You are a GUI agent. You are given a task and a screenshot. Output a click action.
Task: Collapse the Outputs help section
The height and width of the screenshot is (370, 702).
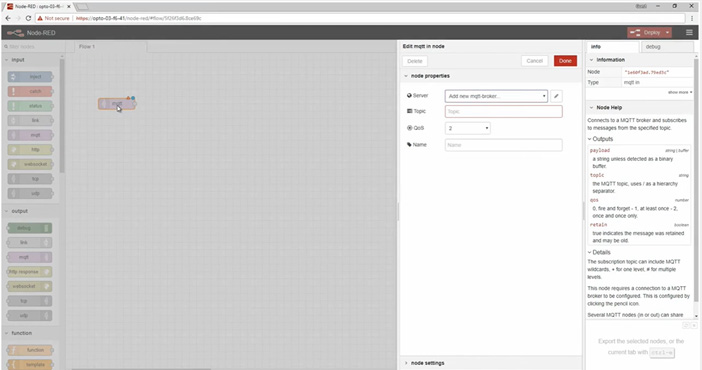[x=600, y=139]
